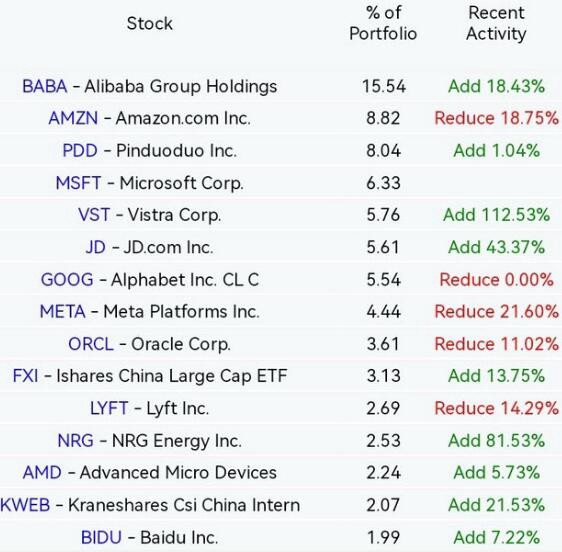Open the AMZN ticker link

[73, 118]
